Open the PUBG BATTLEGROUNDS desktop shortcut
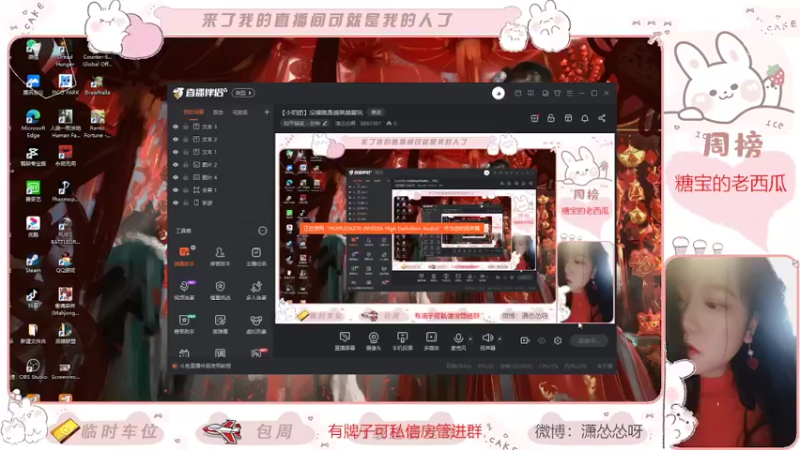Viewport: 800px width, 450px height. pyautogui.click(x=65, y=231)
